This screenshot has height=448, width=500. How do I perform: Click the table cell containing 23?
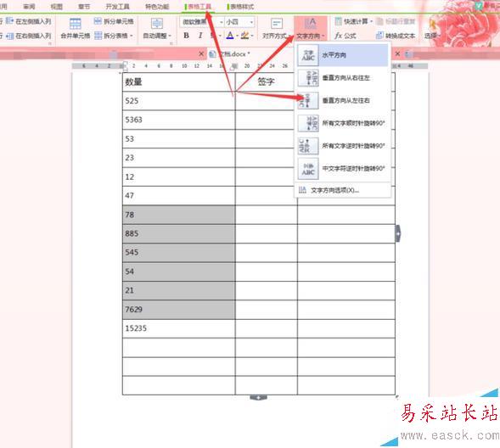[178, 158]
